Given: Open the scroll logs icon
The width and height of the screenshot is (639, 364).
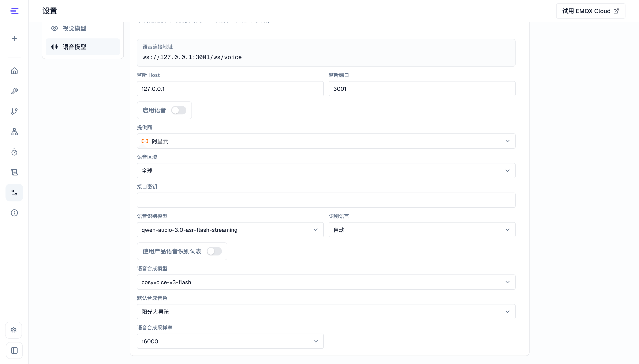Looking at the screenshot, I should (x=14, y=172).
